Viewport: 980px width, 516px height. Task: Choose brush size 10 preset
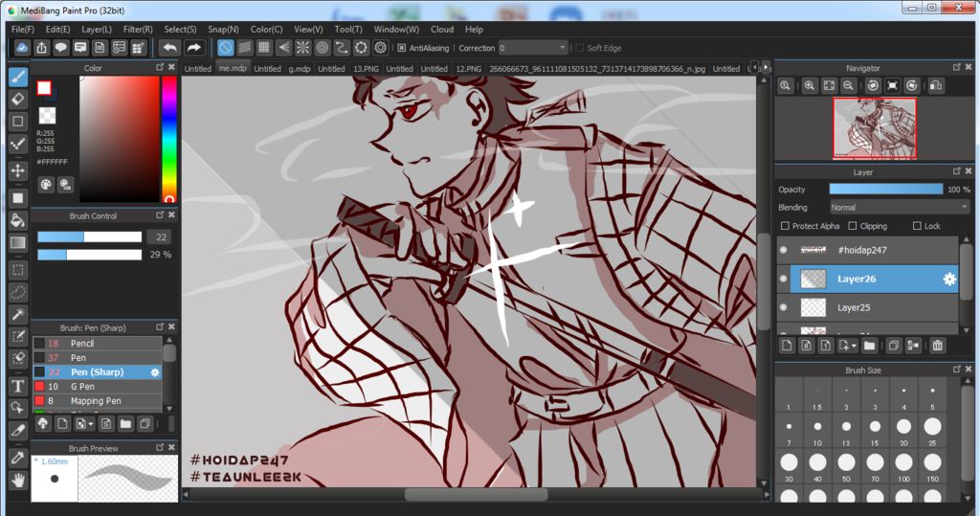(817, 430)
